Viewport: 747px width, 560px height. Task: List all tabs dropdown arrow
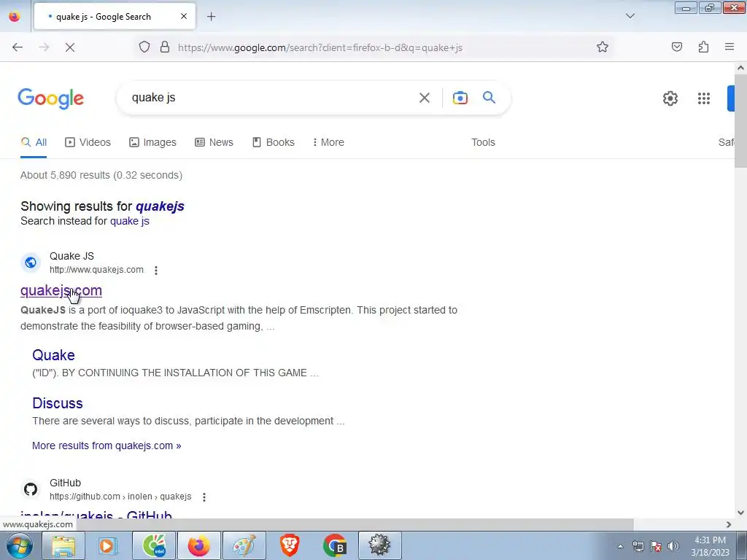point(630,16)
